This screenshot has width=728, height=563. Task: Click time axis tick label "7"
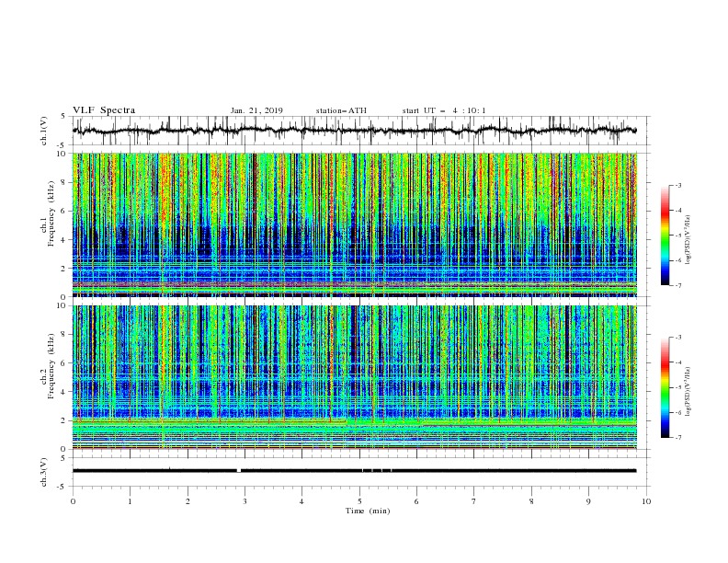click(x=474, y=501)
